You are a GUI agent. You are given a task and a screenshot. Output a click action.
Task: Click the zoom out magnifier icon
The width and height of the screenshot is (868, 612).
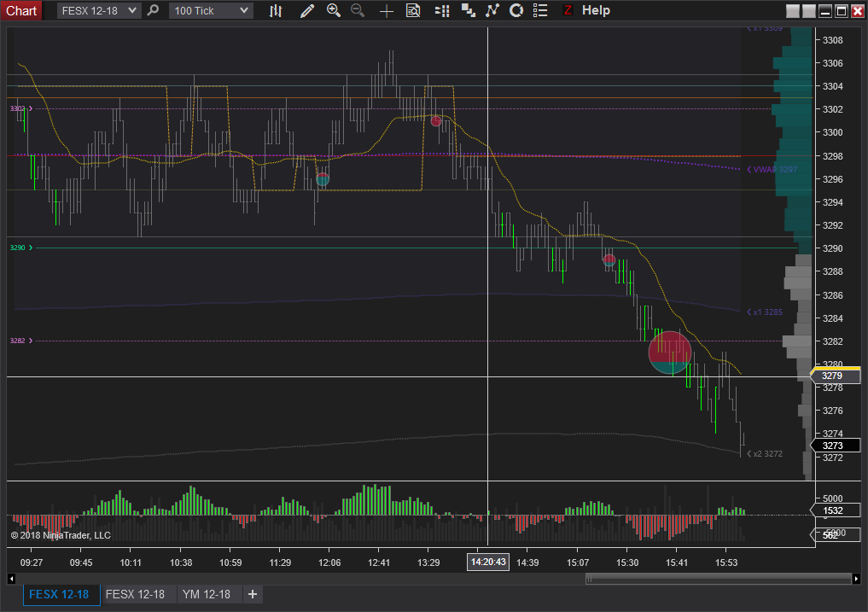(x=358, y=10)
